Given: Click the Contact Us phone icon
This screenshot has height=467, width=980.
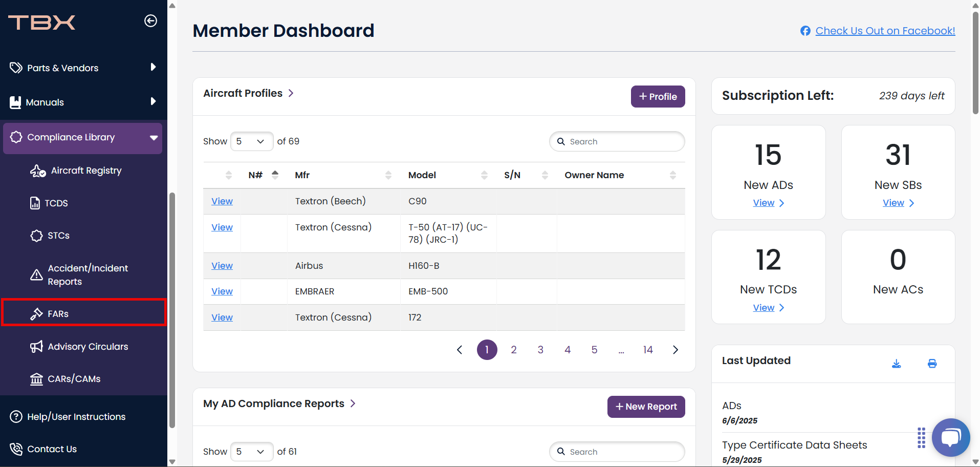Looking at the screenshot, I should click(x=16, y=449).
